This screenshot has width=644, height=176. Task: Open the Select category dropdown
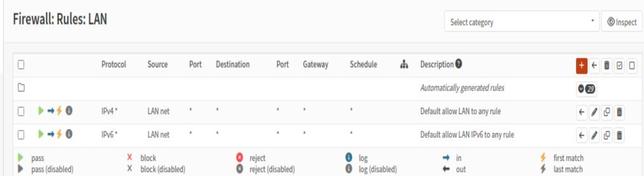point(521,22)
